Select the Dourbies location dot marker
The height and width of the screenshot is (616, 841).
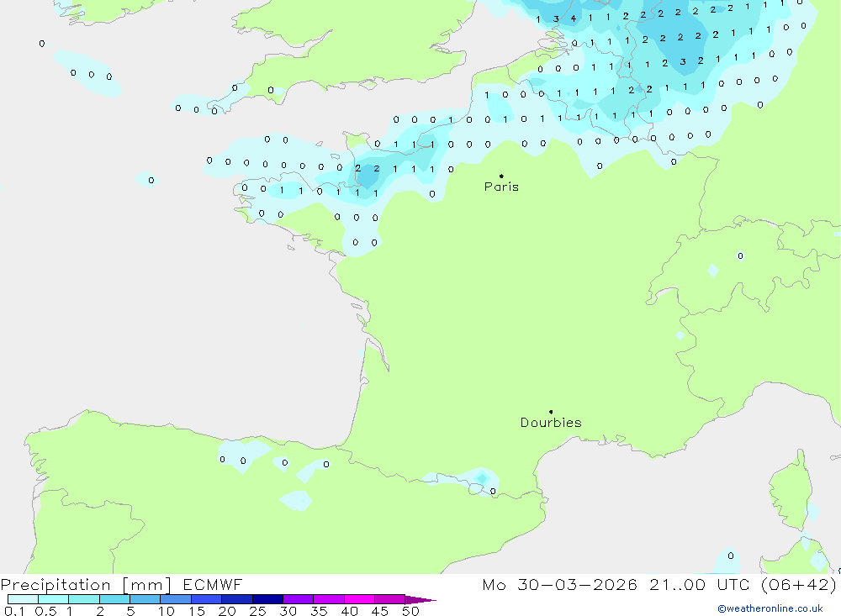point(551,412)
